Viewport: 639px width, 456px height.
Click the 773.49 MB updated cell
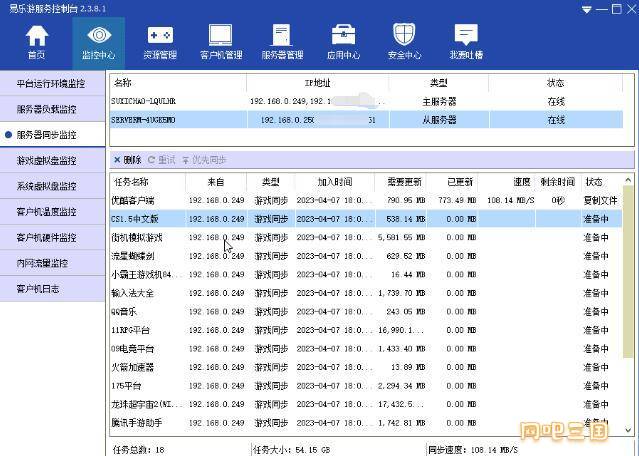point(457,200)
